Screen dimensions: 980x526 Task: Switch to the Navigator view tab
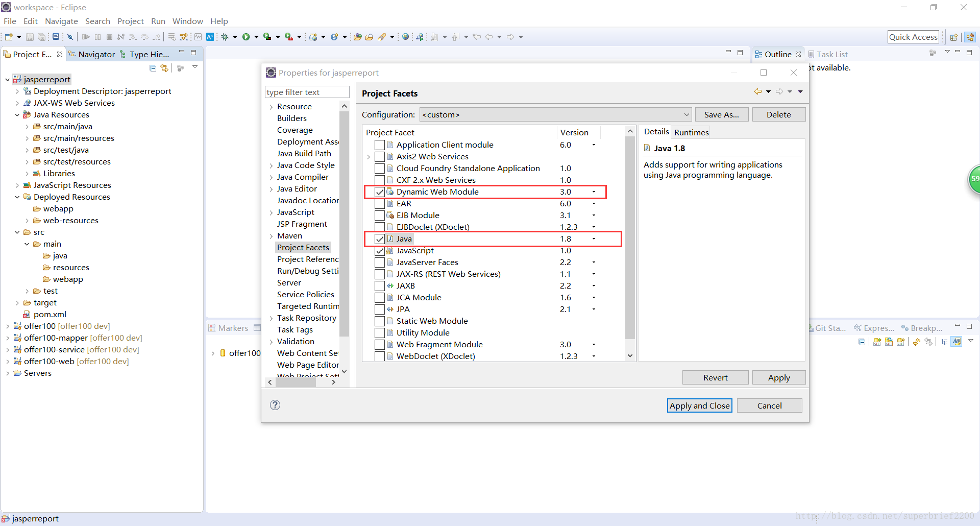(x=92, y=54)
